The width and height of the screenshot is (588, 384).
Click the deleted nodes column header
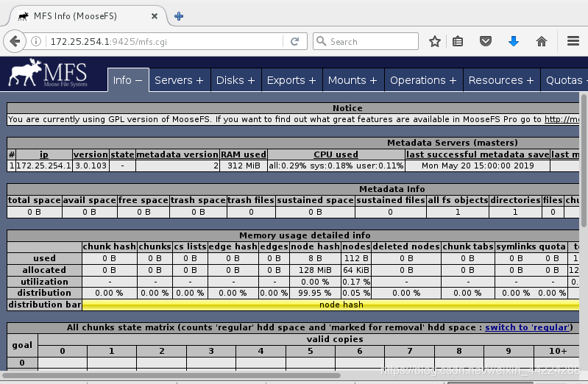406,246
